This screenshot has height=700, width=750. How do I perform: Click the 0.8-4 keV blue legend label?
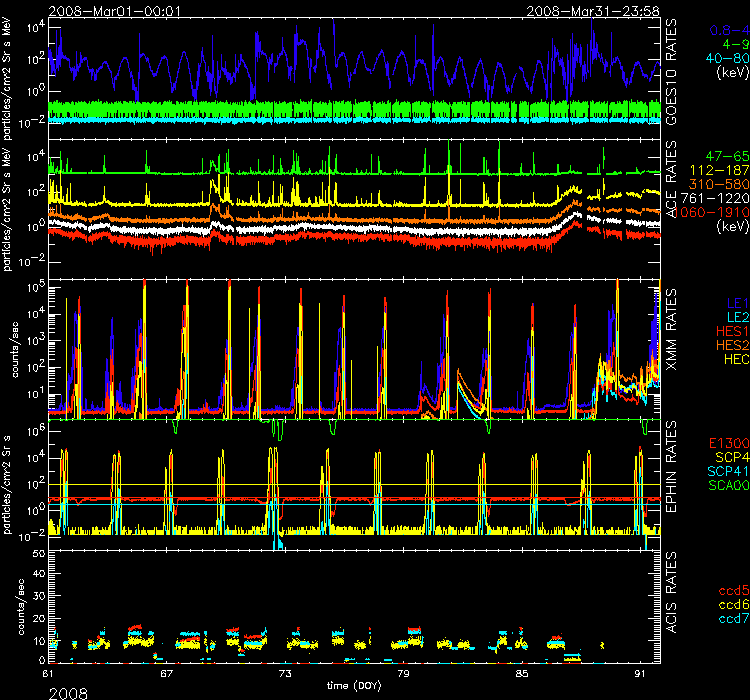coord(726,31)
